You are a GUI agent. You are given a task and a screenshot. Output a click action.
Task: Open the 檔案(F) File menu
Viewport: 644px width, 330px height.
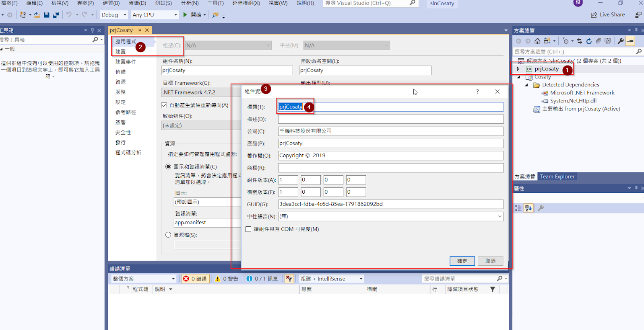click(9, 3)
